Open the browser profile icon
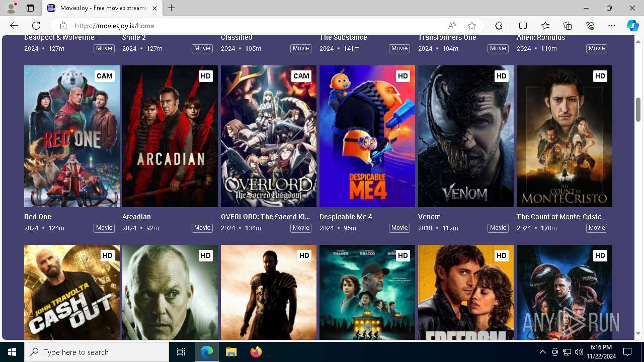Image resolution: width=644 pixels, height=362 pixels. pos(11,8)
